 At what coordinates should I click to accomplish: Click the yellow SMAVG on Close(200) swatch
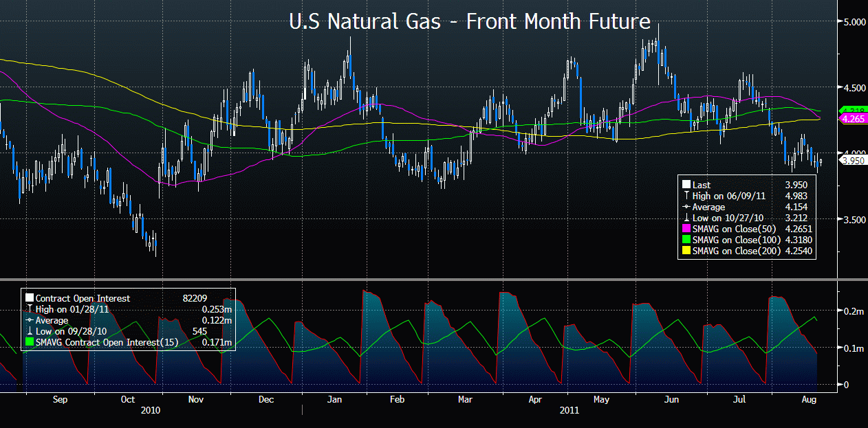coord(686,251)
